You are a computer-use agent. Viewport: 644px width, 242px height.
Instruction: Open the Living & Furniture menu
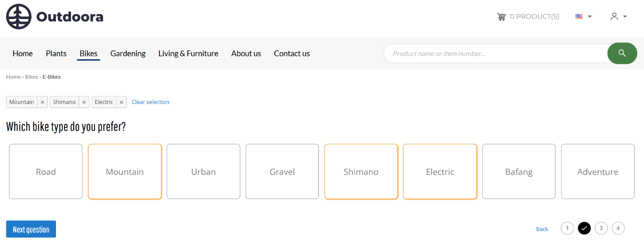pyautogui.click(x=188, y=53)
